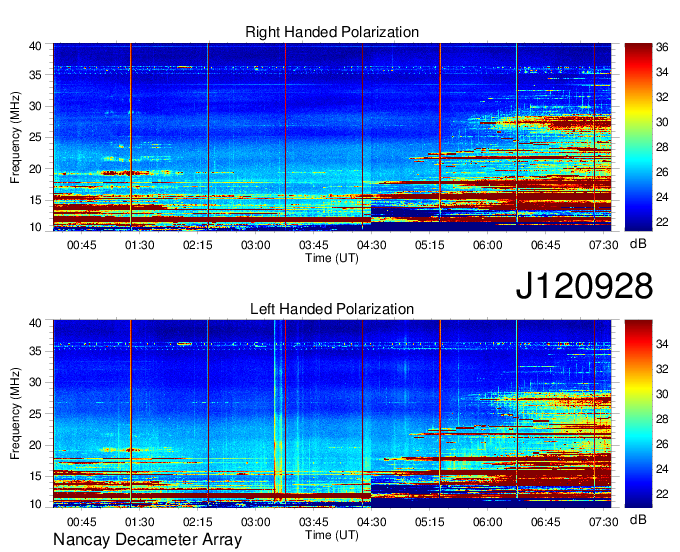Click the Left Handed spectrogram plot area
The width and height of the screenshot is (680, 552).
[332, 414]
